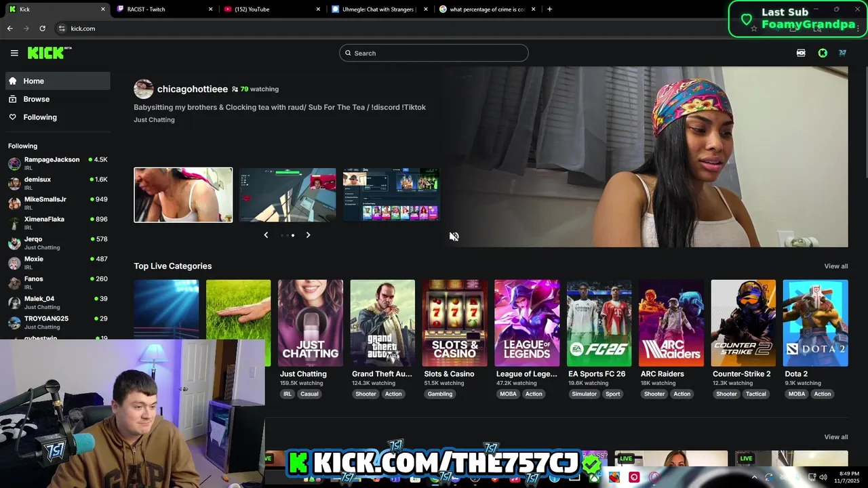Click the volume speaker tray icon

(823, 477)
